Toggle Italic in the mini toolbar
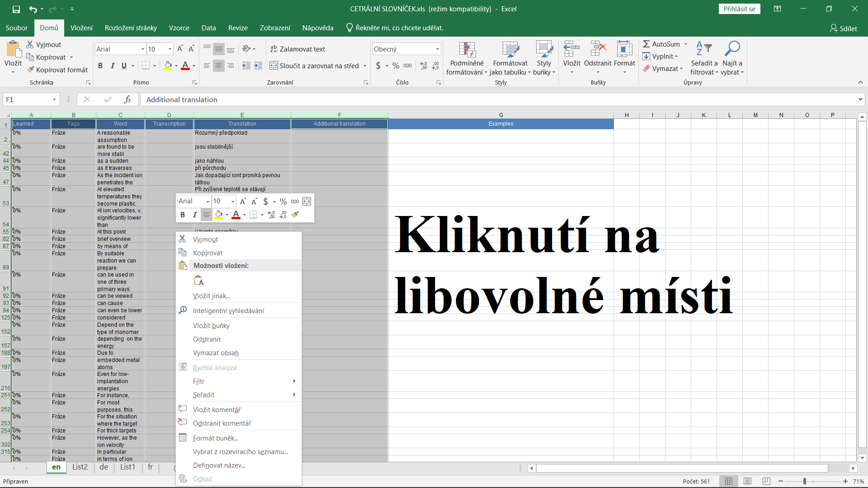 (194, 215)
